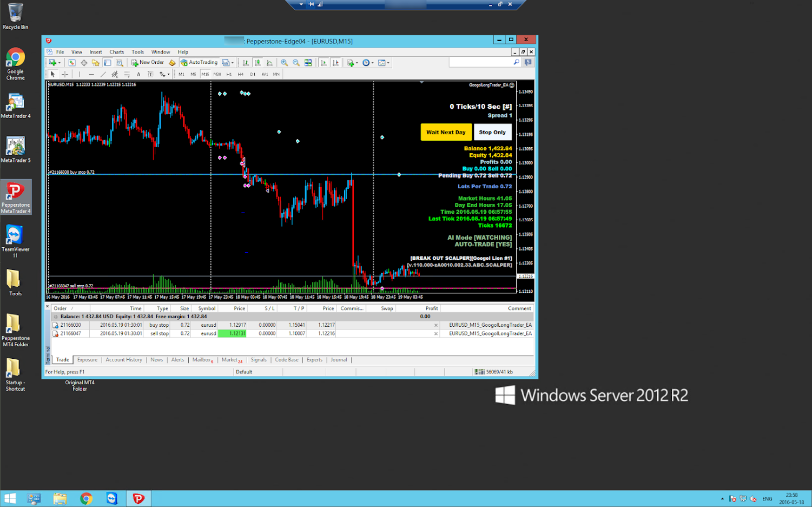Image resolution: width=812 pixels, height=507 pixels.
Task: Toggle chart auto scroll icon
Action: click(324, 63)
